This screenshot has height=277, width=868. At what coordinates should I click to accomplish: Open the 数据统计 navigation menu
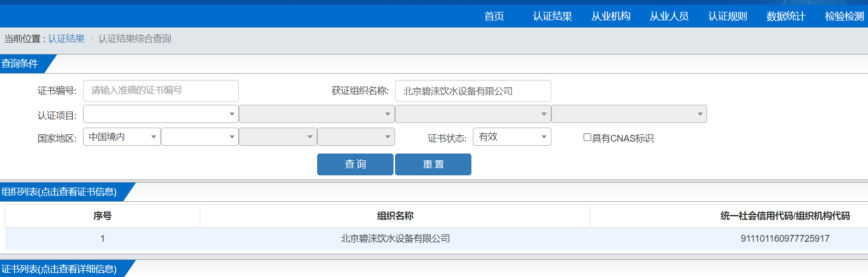pyautogui.click(x=786, y=16)
